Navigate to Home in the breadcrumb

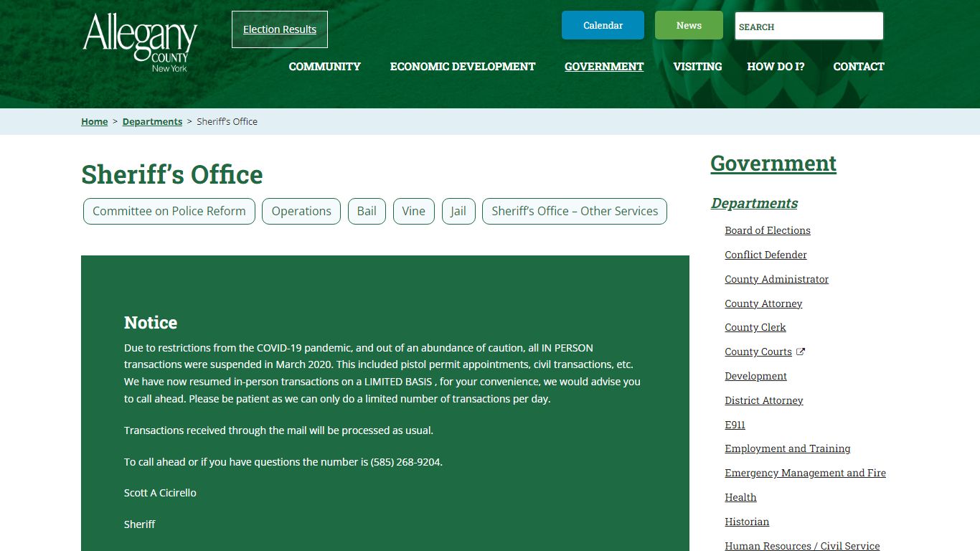(x=94, y=121)
